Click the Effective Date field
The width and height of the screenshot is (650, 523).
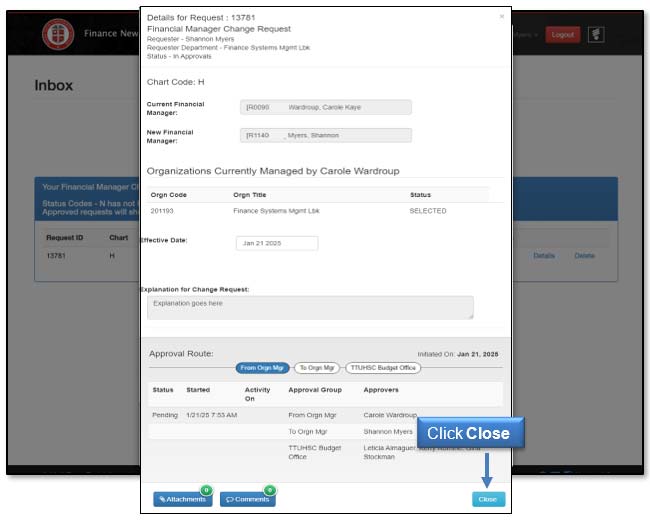(x=277, y=243)
